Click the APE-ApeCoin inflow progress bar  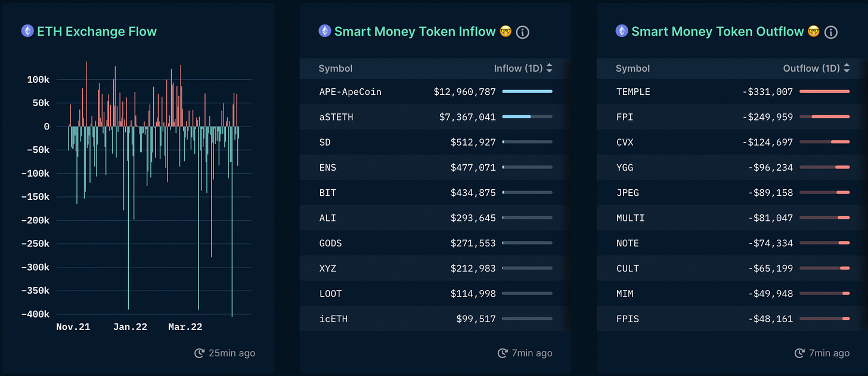click(x=527, y=91)
